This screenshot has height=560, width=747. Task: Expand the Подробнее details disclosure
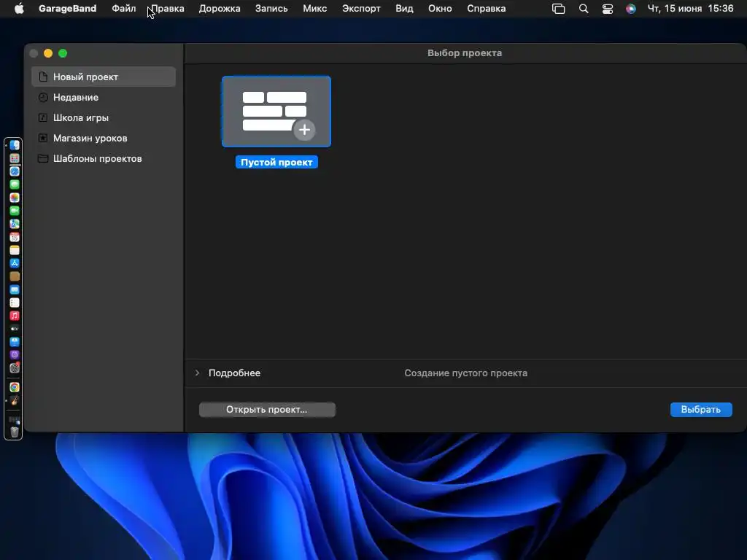(197, 373)
